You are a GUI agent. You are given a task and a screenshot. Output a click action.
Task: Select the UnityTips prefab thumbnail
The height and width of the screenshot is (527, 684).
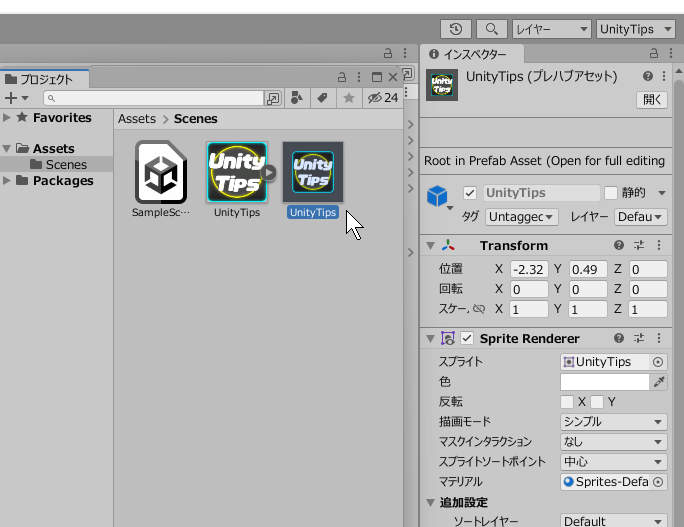click(313, 172)
